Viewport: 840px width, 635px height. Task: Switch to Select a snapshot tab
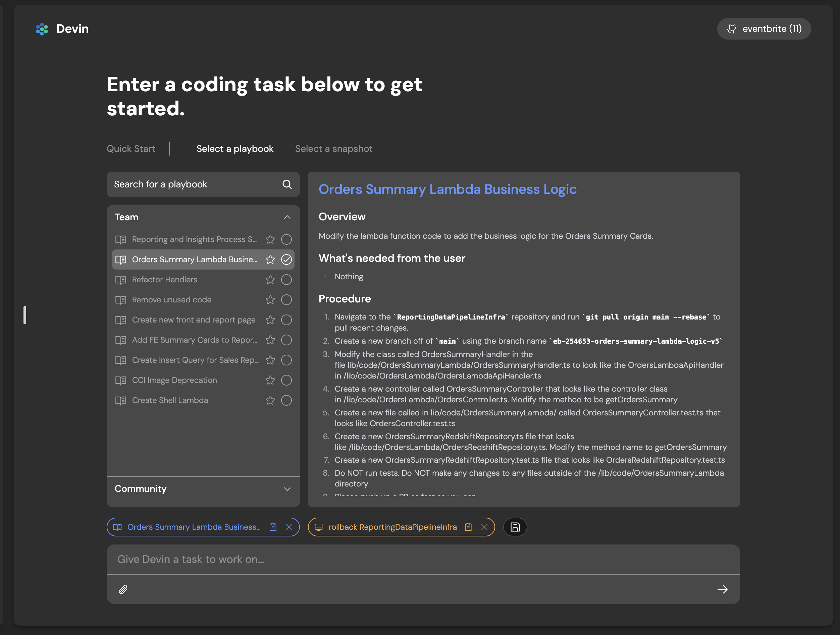pos(333,149)
